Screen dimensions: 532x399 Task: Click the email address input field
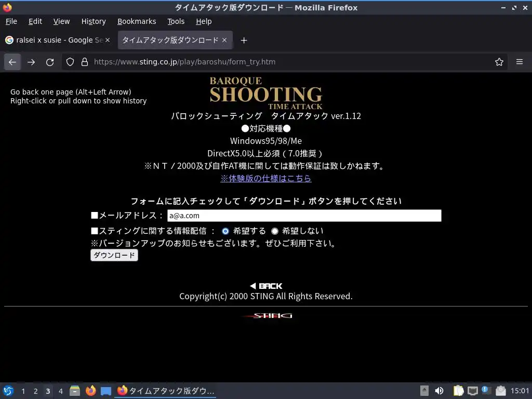pyautogui.click(x=304, y=216)
